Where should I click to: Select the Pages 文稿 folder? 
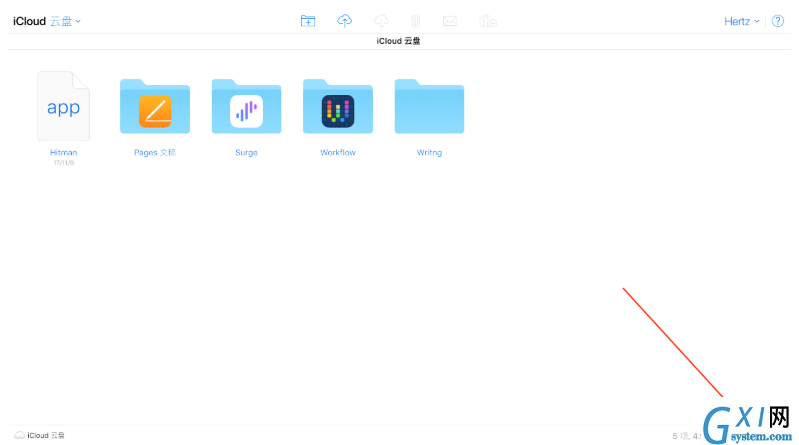pos(155,107)
